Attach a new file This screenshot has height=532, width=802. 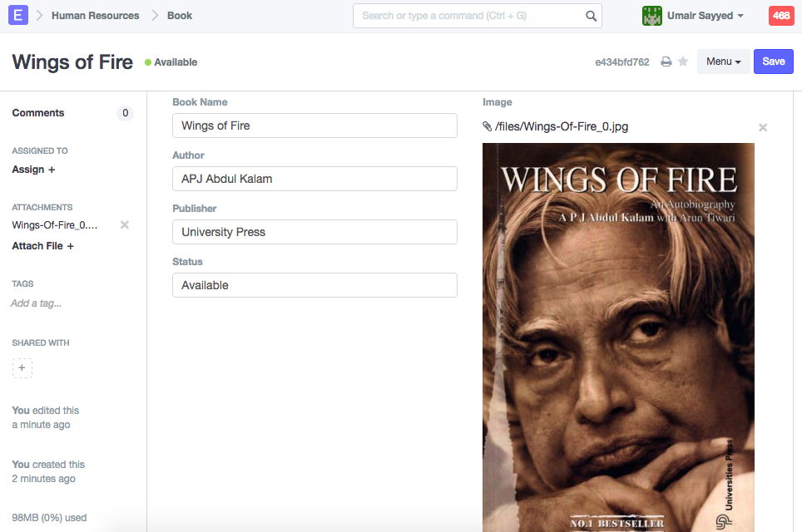pyautogui.click(x=43, y=246)
